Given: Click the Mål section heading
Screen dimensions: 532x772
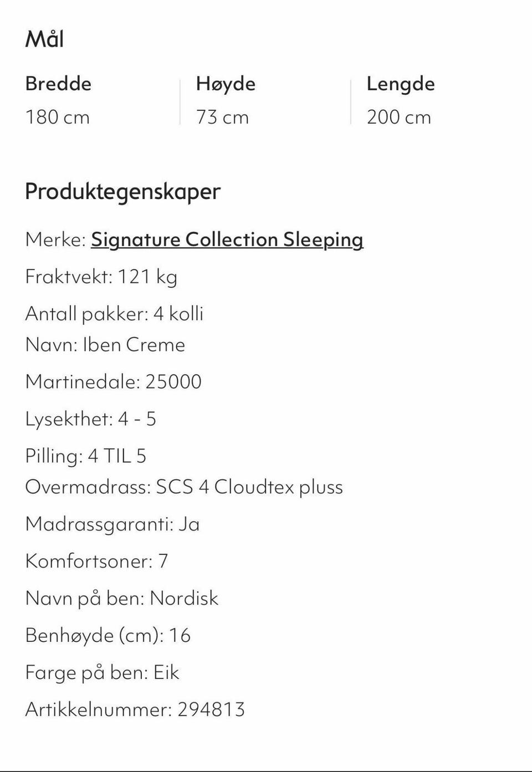Looking at the screenshot, I should tap(44, 39).
